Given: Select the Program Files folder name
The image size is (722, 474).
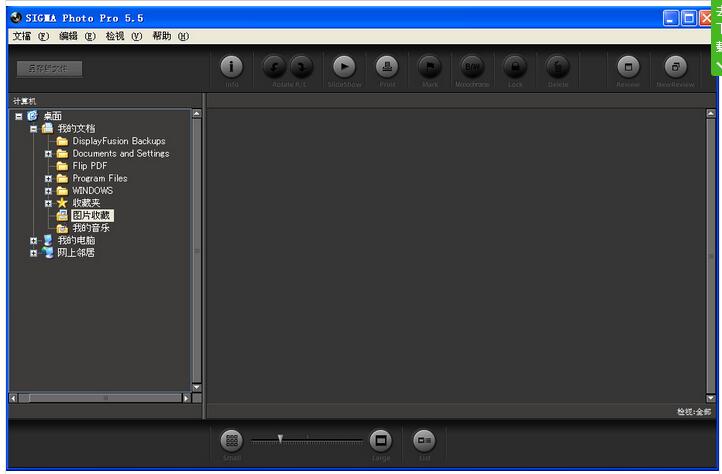Looking at the screenshot, I should (100, 178).
